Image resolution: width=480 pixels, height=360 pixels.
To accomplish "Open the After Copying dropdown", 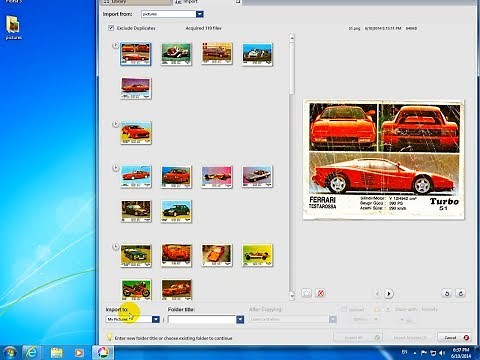I will point(293,319).
